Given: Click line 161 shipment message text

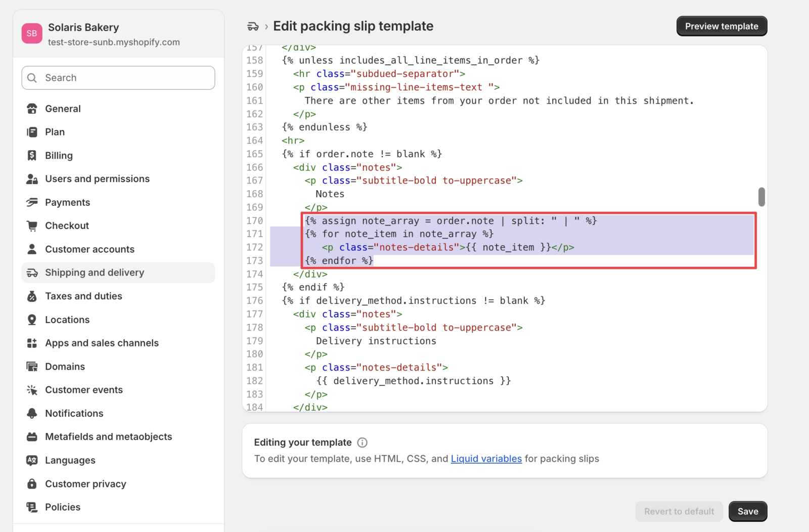Looking at the screenshot, I should tap(499, 101).
